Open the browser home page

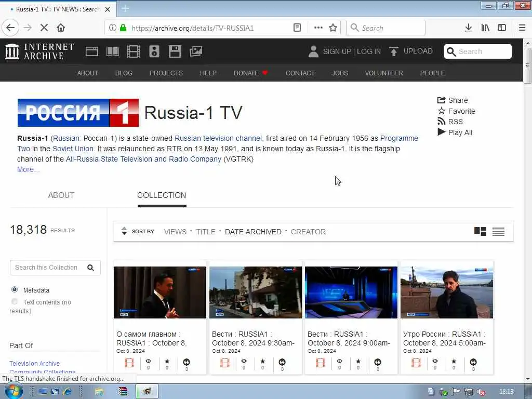61,28
